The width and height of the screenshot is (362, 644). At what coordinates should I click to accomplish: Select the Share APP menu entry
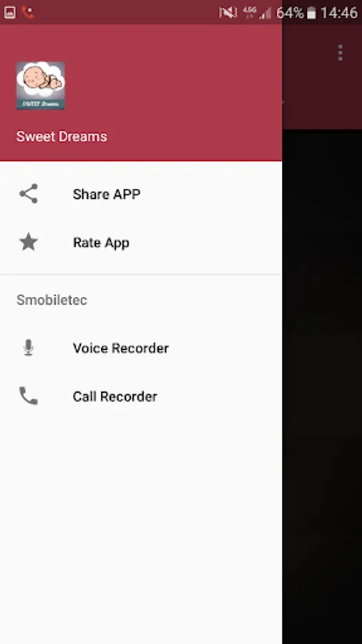coord(141,194)
